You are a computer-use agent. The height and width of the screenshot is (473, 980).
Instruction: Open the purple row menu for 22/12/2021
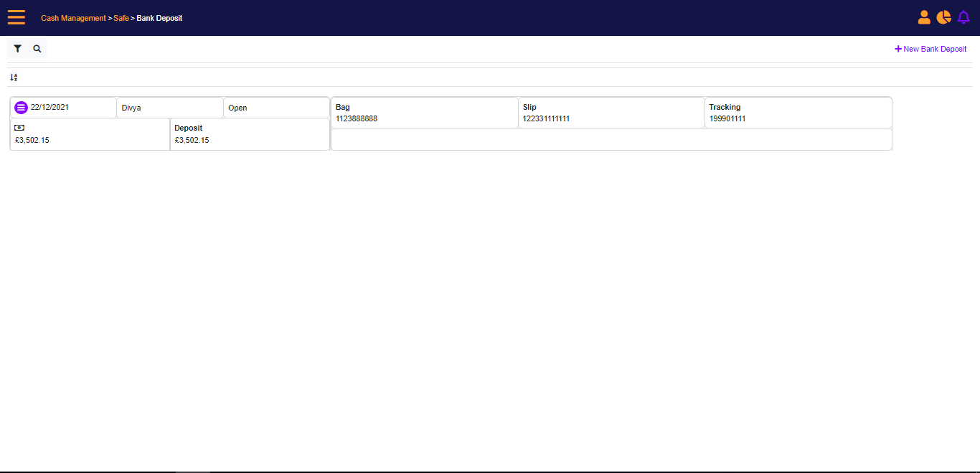point(22,108)
